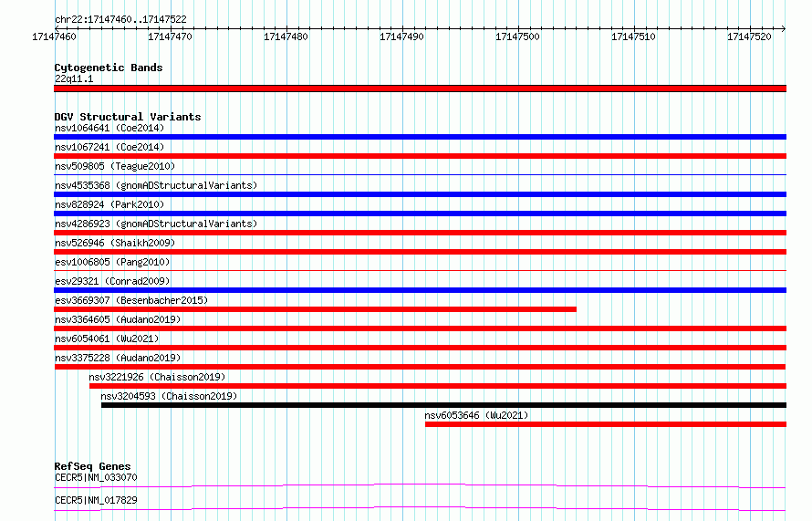Select the 22q11.1 band label
Viewport: 812px width, 521px height.
[74, 78]
